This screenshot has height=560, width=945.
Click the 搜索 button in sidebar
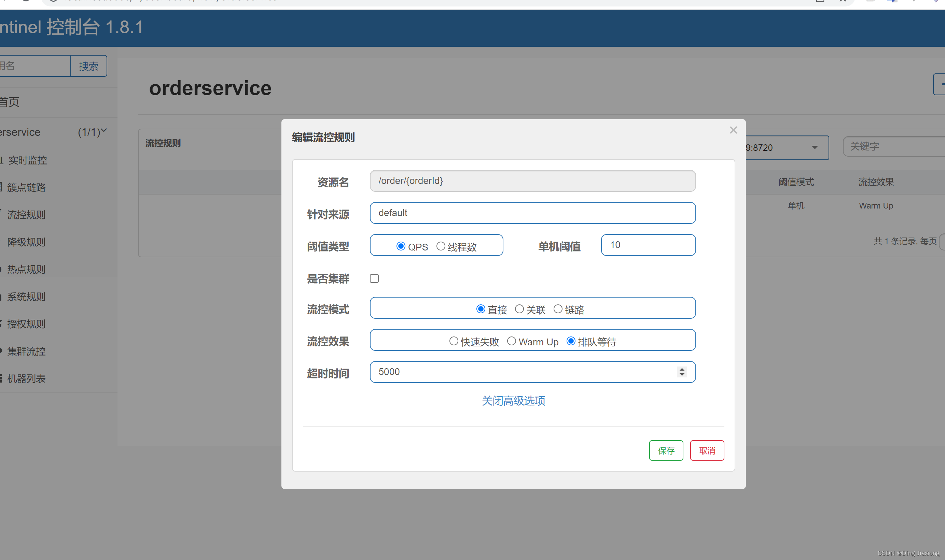click(x=88, y=66)
